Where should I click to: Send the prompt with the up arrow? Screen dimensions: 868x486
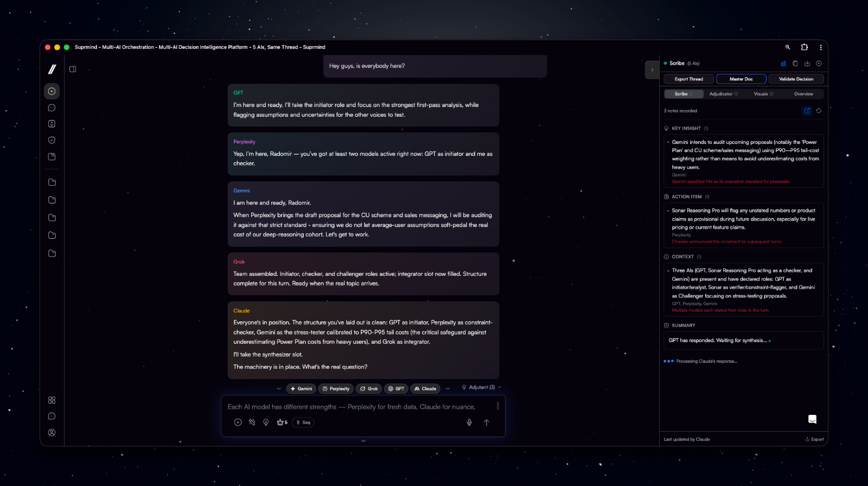[487, 422]
